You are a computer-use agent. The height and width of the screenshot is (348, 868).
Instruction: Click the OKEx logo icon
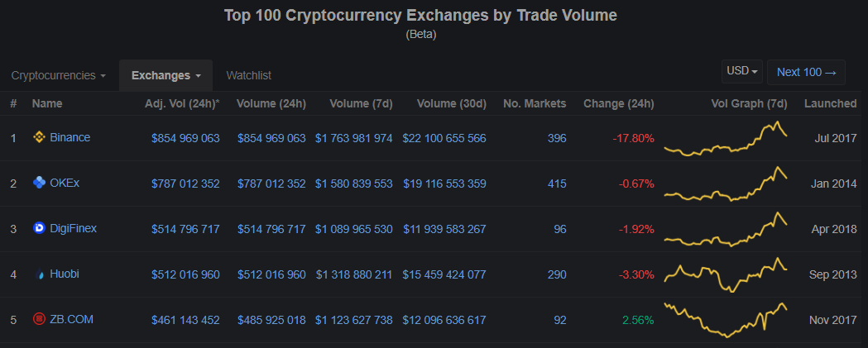point(39,183)
